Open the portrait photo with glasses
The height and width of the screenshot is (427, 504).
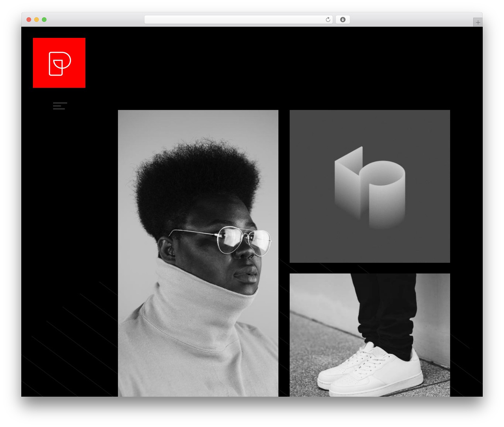click(198, 253)
